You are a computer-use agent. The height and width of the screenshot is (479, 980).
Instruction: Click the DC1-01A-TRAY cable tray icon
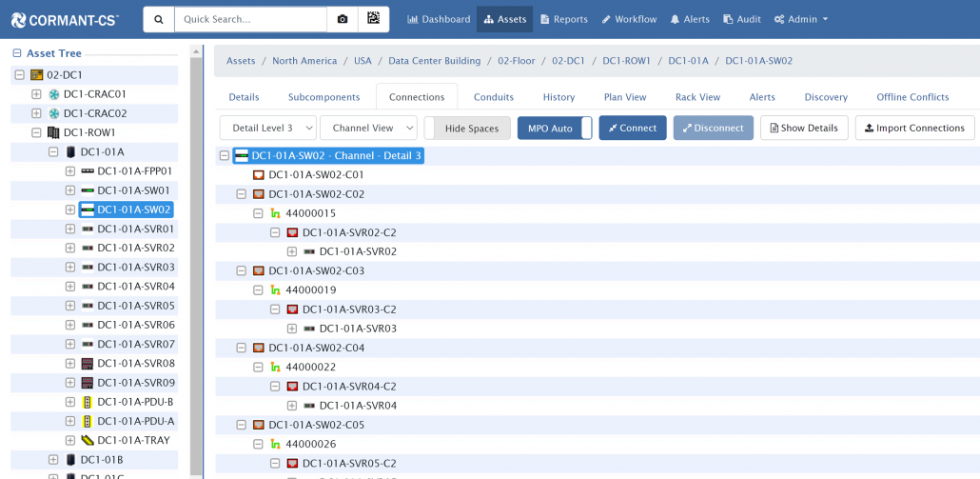pyautogui.click(x=87, y=440)
